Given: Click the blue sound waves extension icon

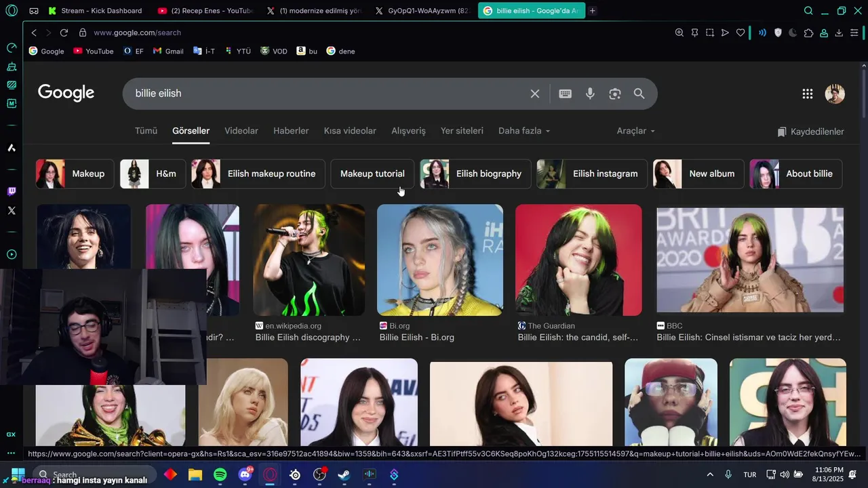Looking at the screenshot, I should coord(762,33).
